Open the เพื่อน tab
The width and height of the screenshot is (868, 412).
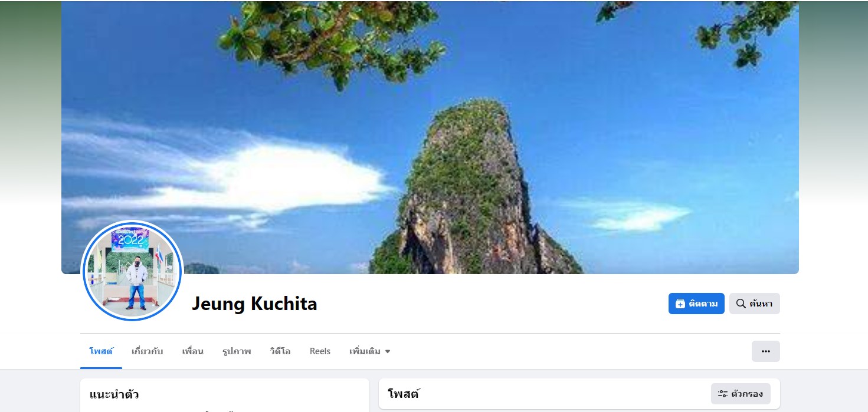tap(193, 351)
